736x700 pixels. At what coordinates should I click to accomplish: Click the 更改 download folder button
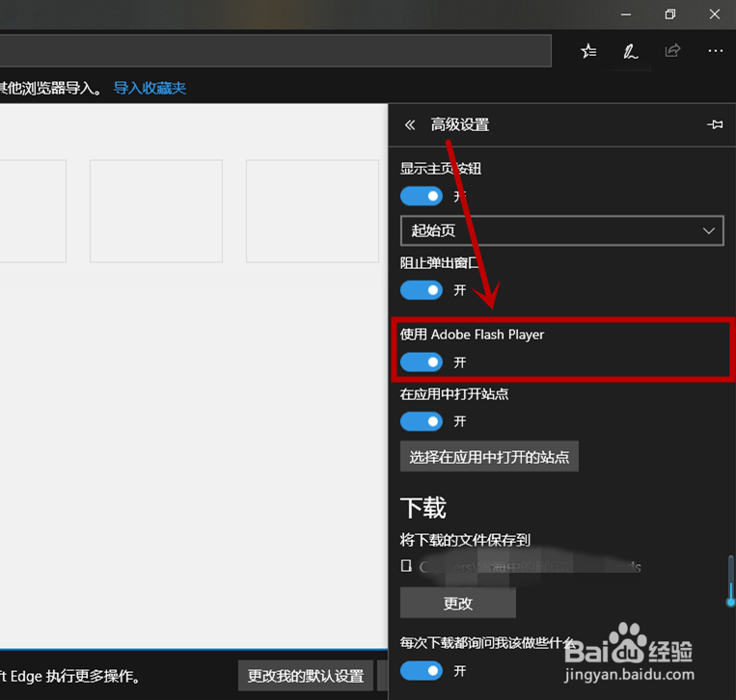457,603
